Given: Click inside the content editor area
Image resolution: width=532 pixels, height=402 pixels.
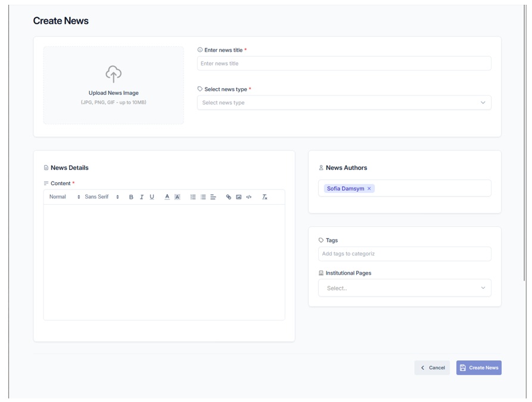Looking at the screenshot, I should (x=164, y=262).
